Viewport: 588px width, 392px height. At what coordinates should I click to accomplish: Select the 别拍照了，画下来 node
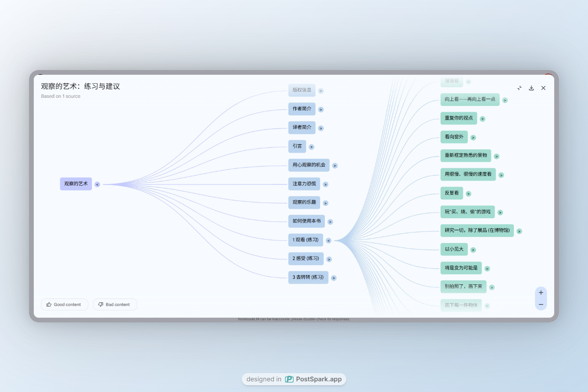click(463, 287)
